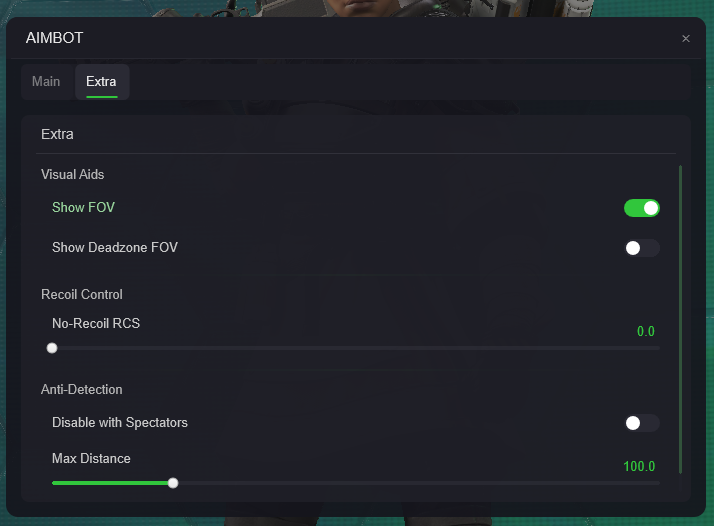Click the vertical scrollbar in Extra panel
The width and height of the screenshot is (714, 526).
(680, 320)
